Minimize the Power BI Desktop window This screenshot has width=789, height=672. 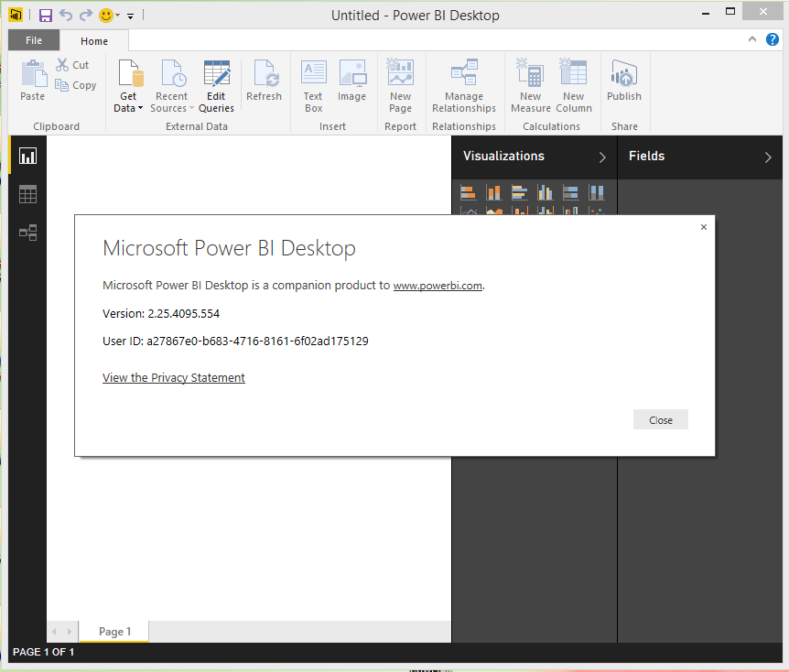(706, 13)
